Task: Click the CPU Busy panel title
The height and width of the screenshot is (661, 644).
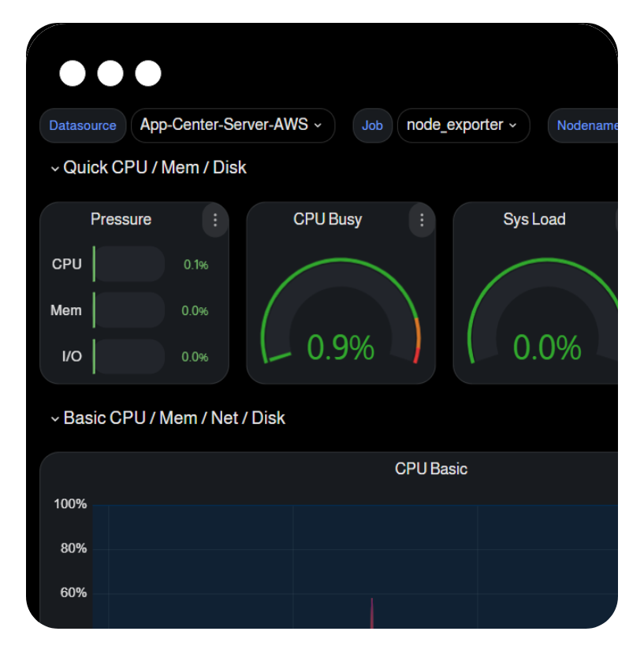Action: (x=327, y=220)
